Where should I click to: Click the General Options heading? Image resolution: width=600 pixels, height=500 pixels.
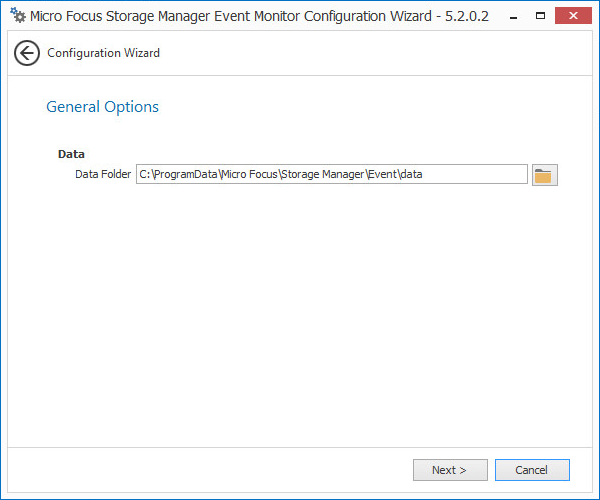102,107
